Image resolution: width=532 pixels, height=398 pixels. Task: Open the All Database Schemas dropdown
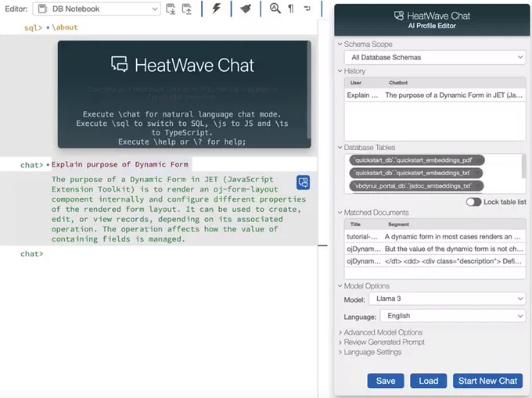point(435,57)
